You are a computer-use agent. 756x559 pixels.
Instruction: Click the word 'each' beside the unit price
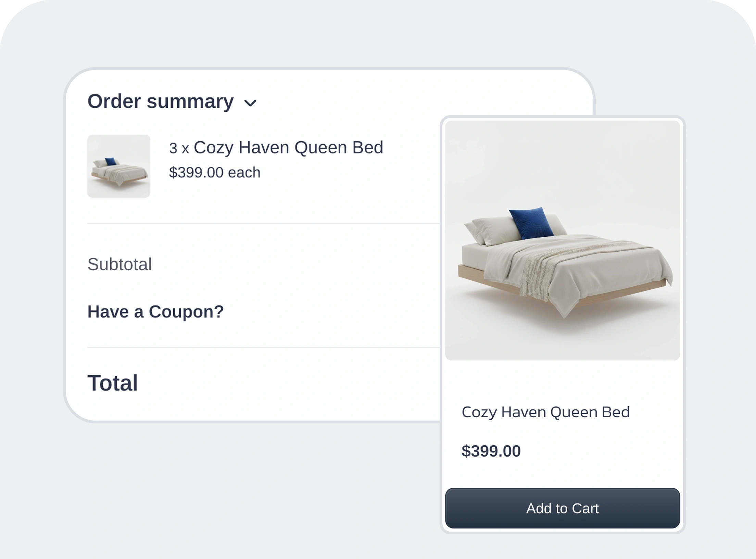pos(244,172)
